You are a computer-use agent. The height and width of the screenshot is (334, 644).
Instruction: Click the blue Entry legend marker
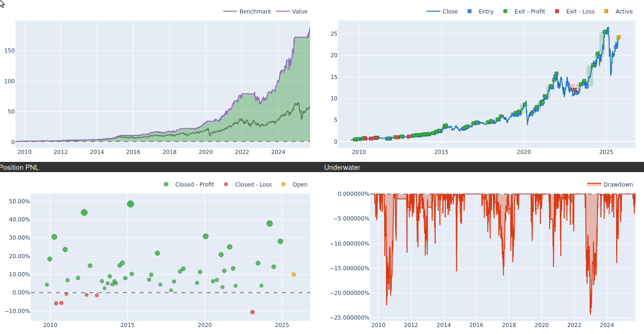pyautogui.click(x=469, y=12)
